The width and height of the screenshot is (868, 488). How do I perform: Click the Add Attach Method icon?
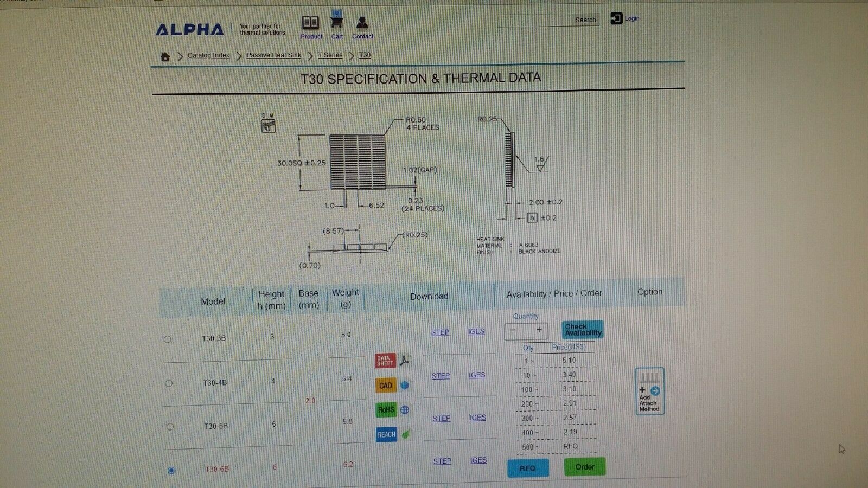coord(649,391)
